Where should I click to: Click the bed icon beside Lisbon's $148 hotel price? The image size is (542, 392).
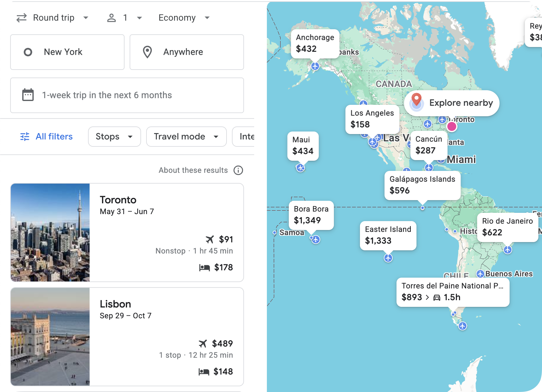pos(204,371)
